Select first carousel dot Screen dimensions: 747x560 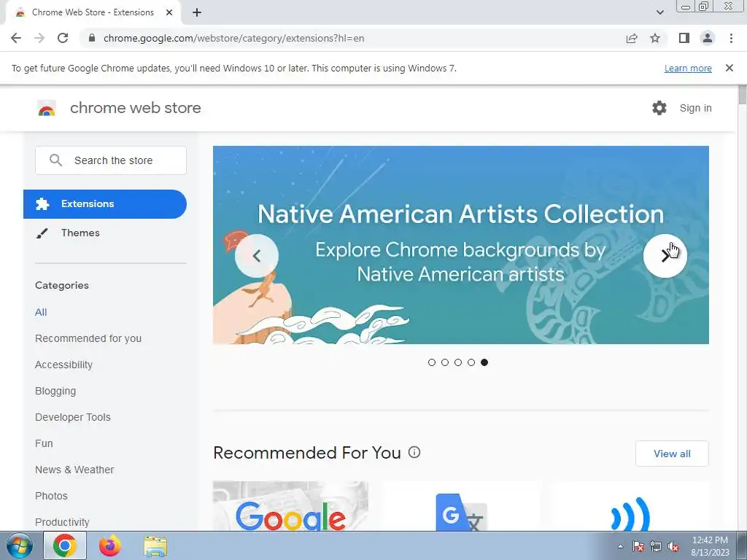pos(432,362)
